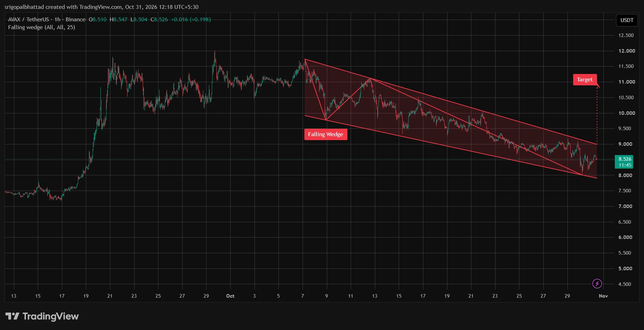
Task: Click the purple lightning bolt icon
Action: click(x=597, y=283)
